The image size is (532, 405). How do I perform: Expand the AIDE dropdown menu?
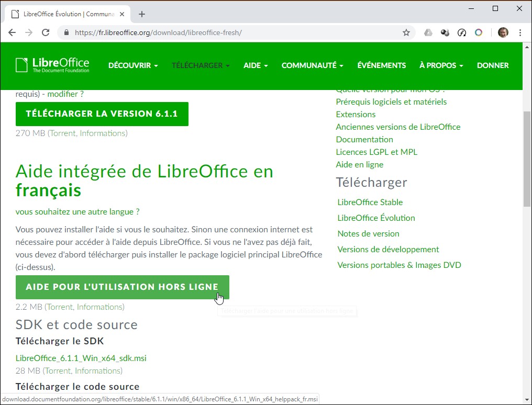point(256,65)
